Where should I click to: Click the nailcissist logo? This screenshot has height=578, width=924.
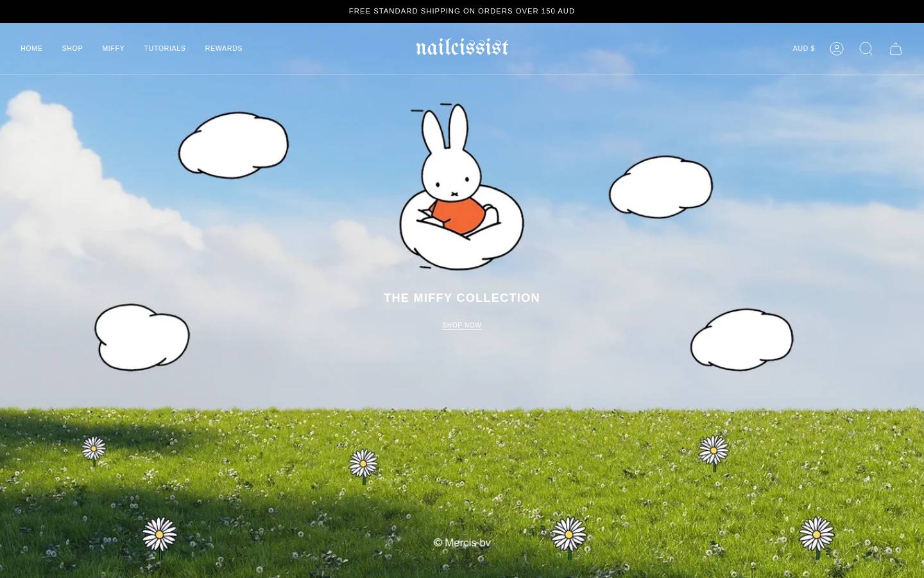point(462,47)
